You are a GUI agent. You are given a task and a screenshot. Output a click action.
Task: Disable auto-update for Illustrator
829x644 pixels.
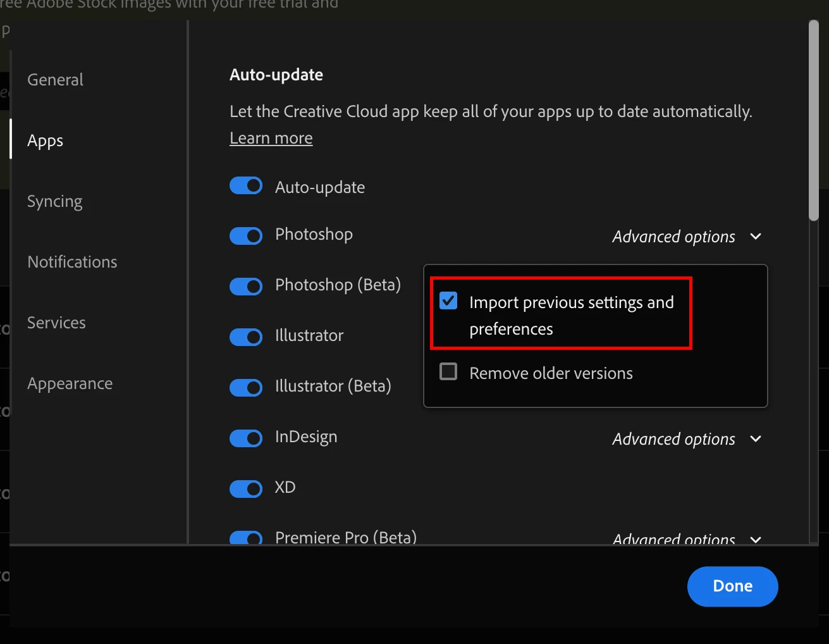coord(246,337)
